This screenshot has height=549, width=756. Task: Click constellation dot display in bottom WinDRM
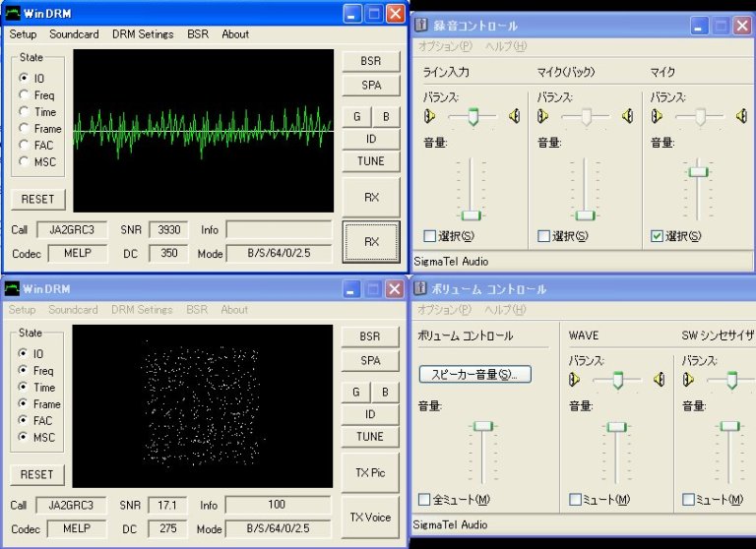(203, 405)
